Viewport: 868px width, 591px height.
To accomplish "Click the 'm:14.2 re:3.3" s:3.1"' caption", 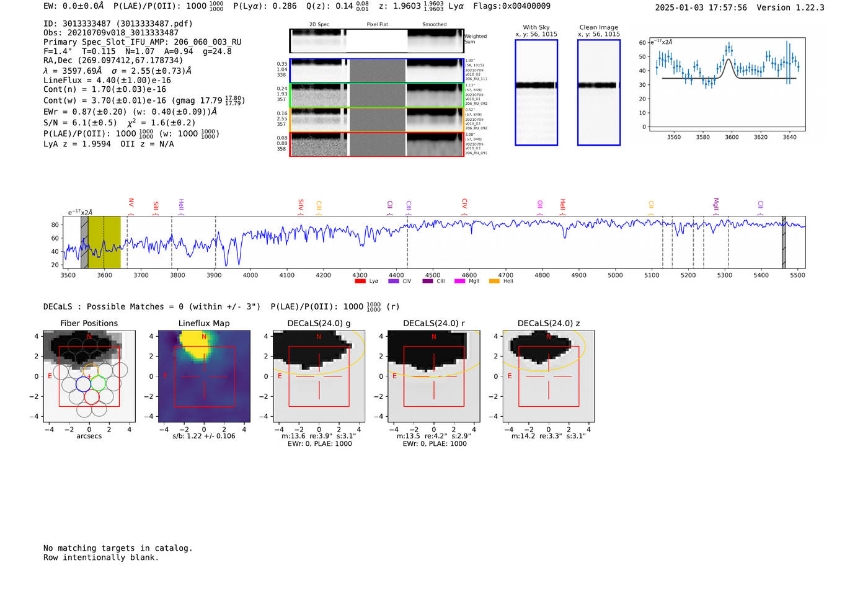I will 549,436.
